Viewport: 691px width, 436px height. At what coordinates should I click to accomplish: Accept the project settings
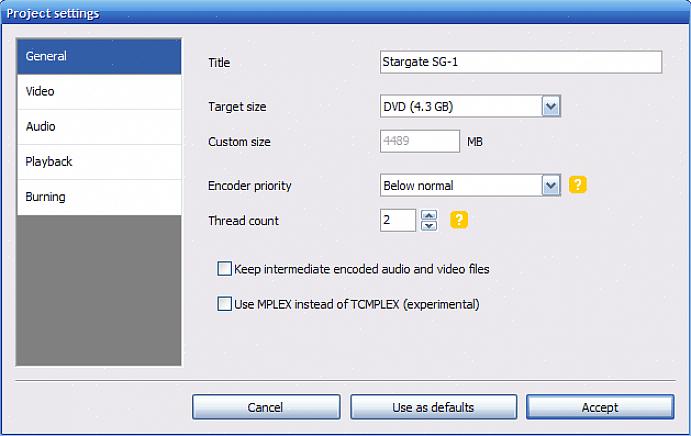point(600,407)
